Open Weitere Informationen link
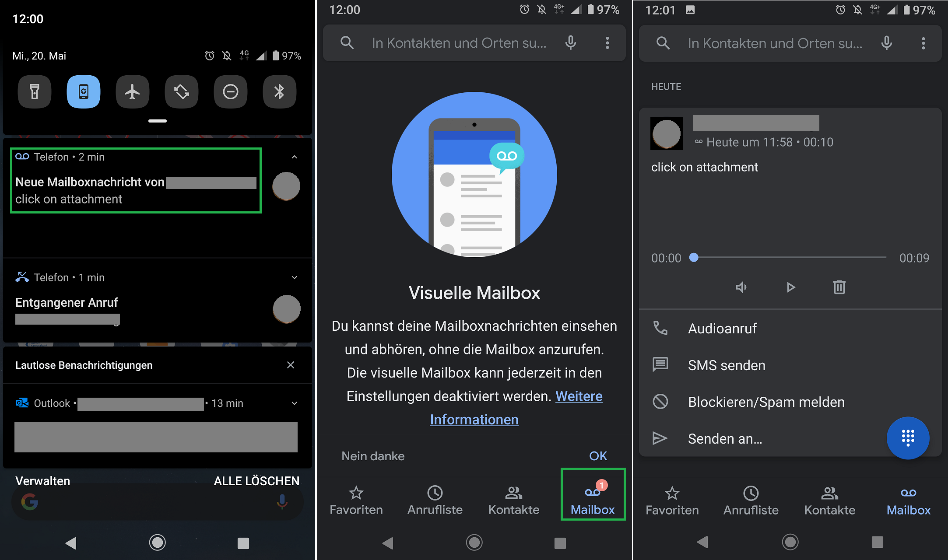 pos(474,419)
